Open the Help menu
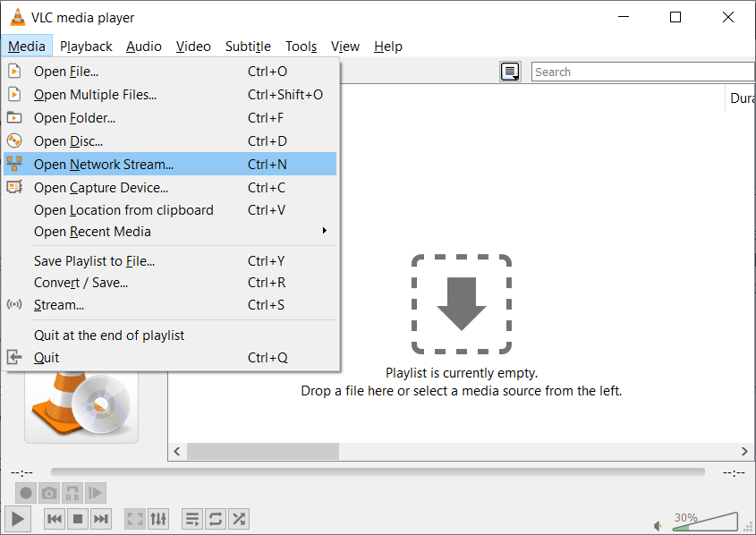 [x=388, y=47]
